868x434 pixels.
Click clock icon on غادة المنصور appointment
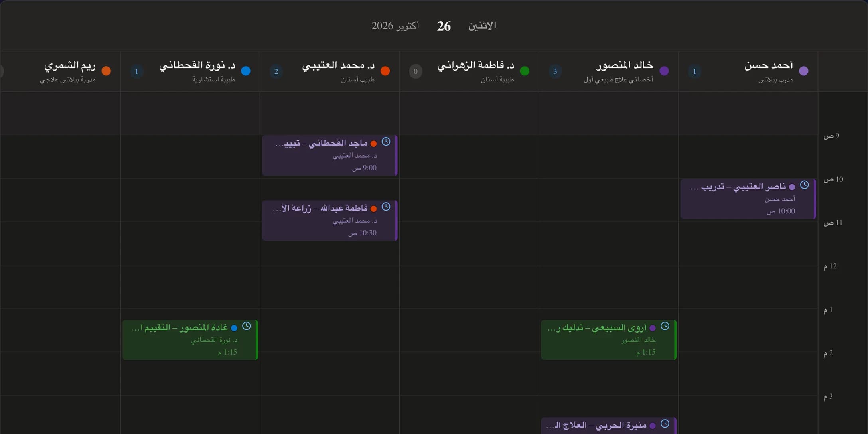pyautogui.click(x=247, y=326)
